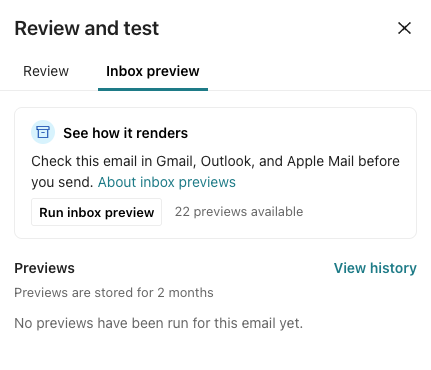The image size is (431, 370).
Task: Click the No previews have been run message
Action: 158,323
